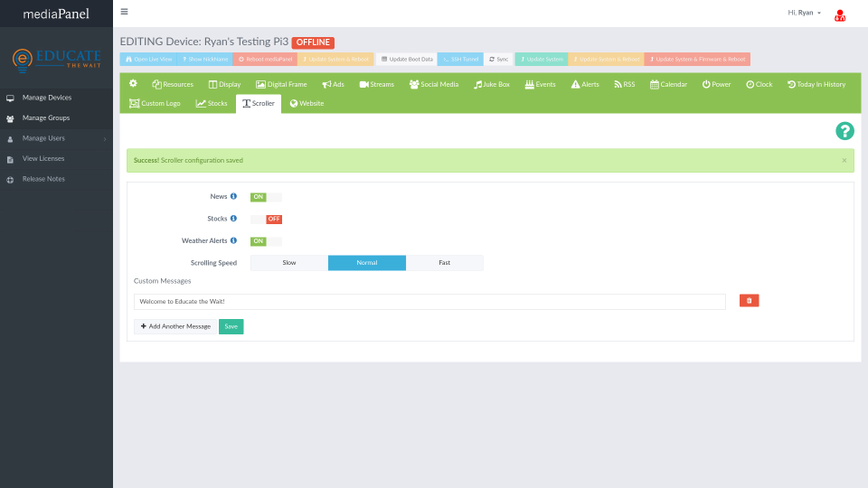Click info icon next to News
868x488 pixels.
pyautogui.click(x=233, y=196)
